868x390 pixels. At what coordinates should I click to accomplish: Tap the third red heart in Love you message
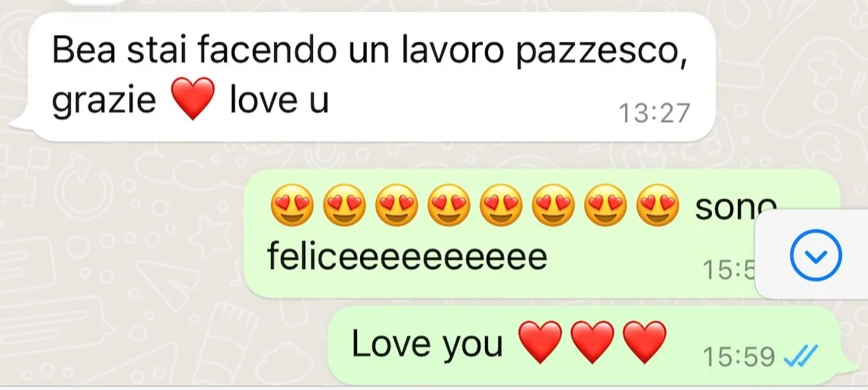click(x=644, y=342)
